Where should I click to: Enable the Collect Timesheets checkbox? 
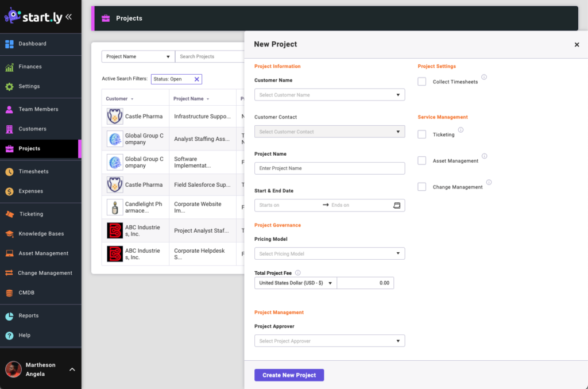pyautogui.click(x=421, y=81)
